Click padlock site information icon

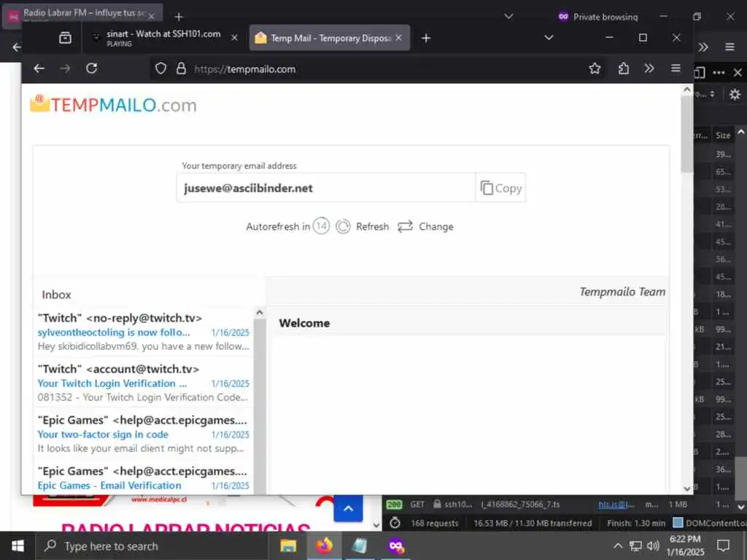181,69
